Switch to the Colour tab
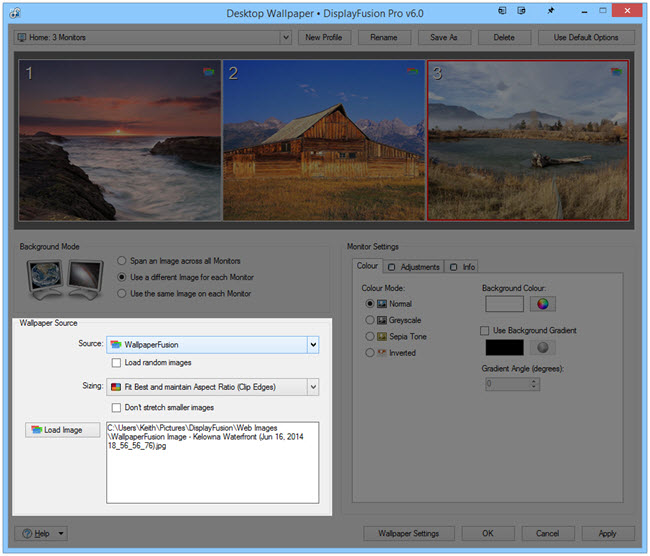The height and width of the screenshot is (556, 650). coord(367,266)
